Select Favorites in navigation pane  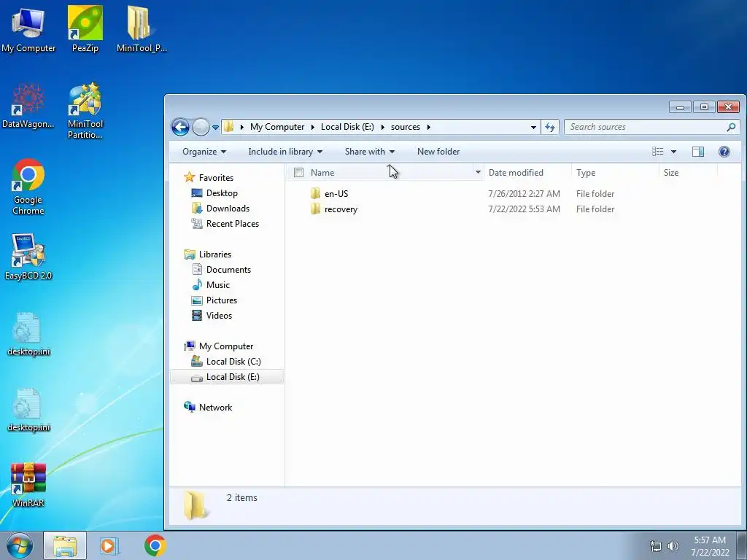click(216, 178)
